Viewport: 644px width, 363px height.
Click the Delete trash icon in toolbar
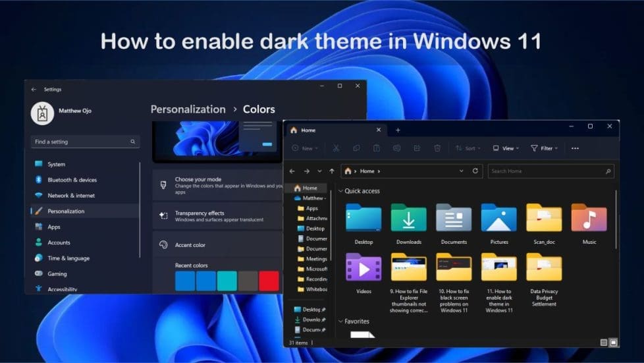coord(437,148)
